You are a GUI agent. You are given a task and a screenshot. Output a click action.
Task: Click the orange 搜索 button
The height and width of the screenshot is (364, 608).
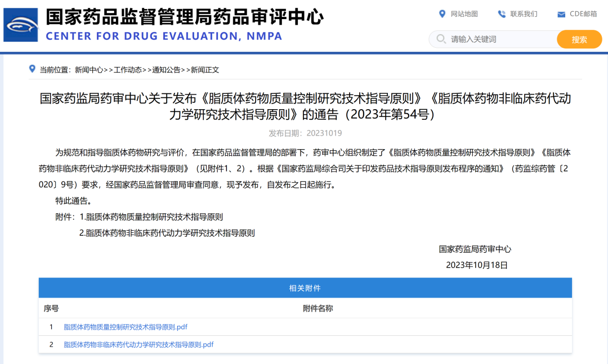coord(579,39)
